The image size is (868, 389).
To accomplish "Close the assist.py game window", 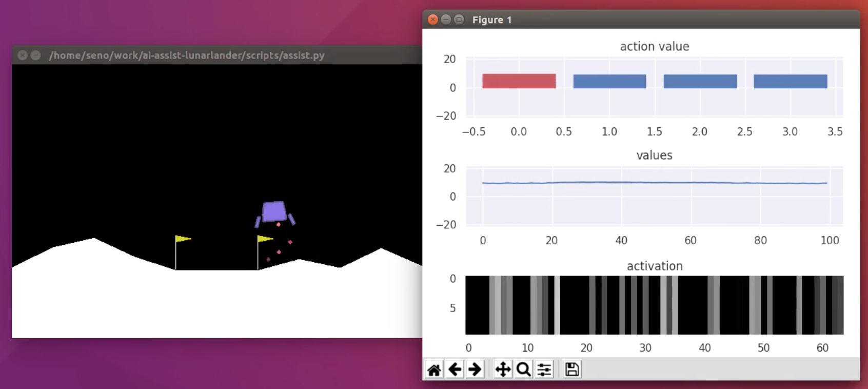I will tap(23, 55).
